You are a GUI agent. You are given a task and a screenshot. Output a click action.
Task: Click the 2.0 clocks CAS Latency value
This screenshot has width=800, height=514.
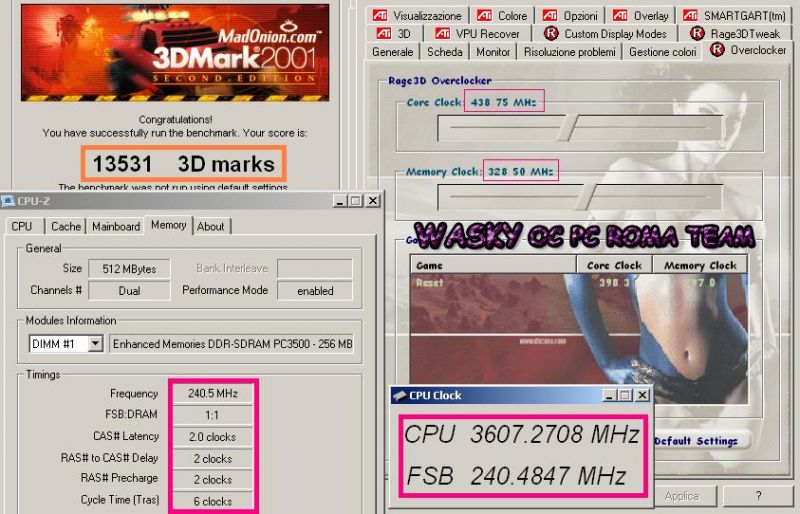click(213, 437)
